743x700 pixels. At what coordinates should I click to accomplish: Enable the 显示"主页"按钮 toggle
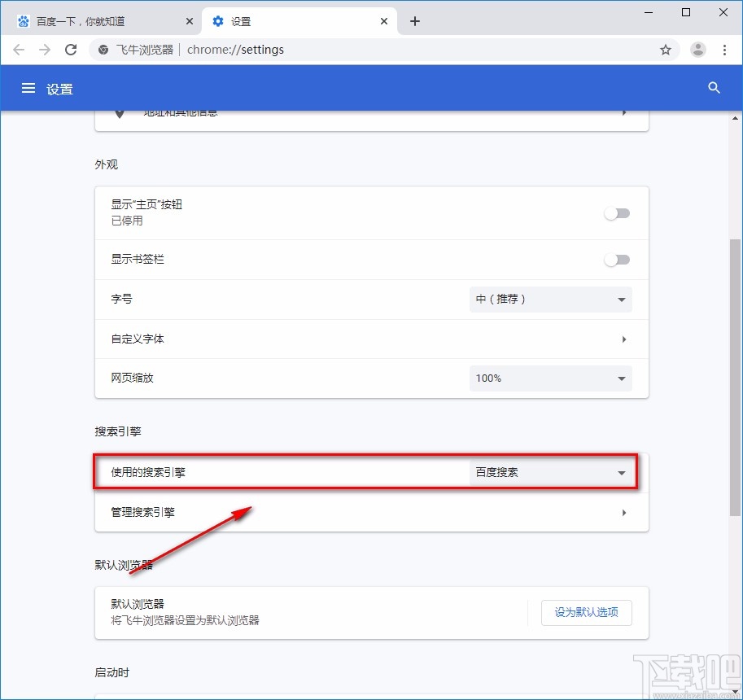pyautogui.click(x=617, y=212)
